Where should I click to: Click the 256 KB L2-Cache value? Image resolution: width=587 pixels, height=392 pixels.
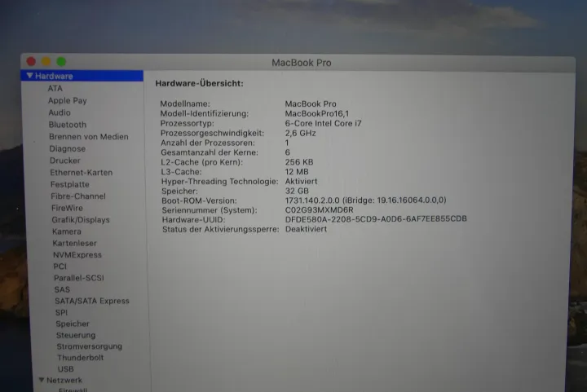pos(299,162)
